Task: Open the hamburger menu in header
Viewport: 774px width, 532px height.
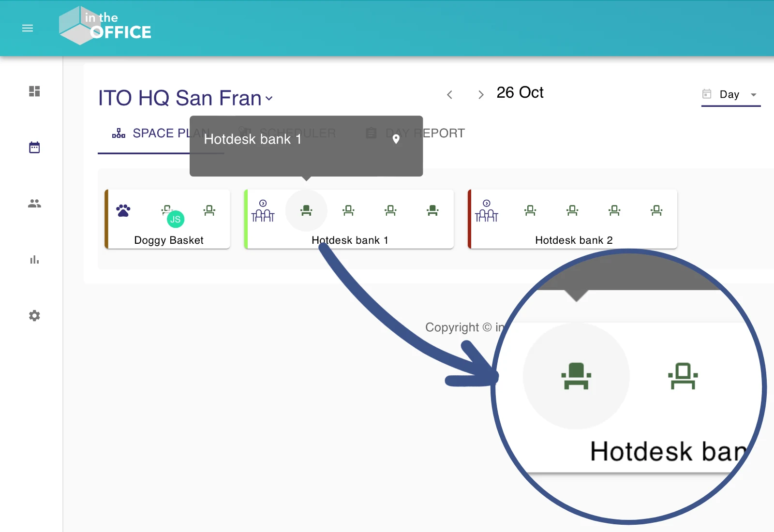Action: pyautogui.click(x=28, y=29)
